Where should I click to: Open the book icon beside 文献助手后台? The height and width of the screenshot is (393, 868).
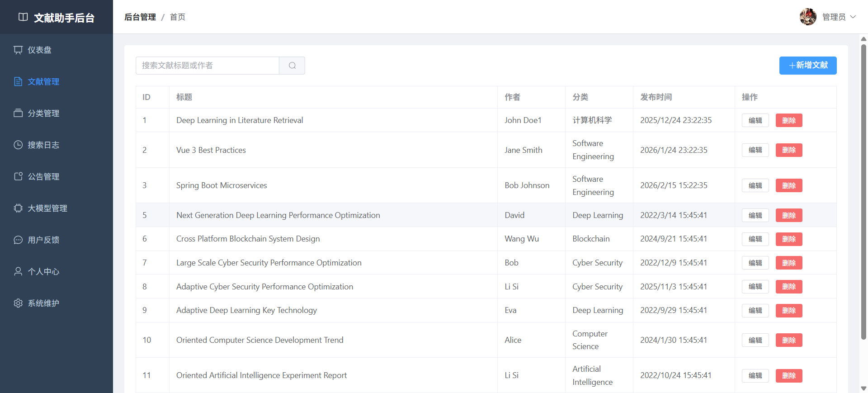click(23, 17)
